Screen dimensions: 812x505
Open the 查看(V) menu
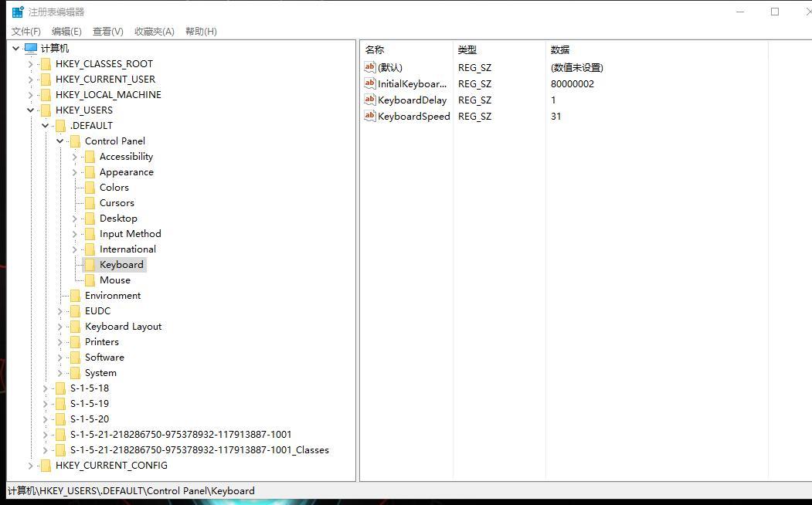107,31
